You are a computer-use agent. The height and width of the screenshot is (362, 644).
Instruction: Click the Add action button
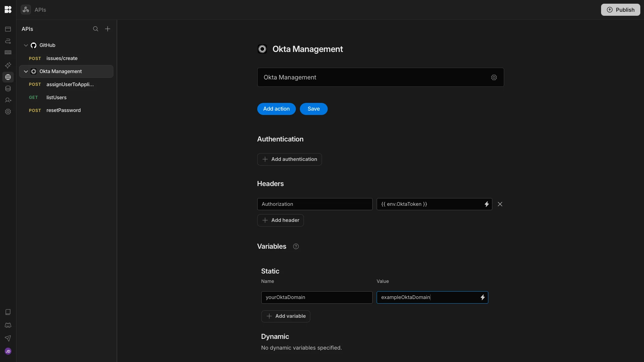[276, 109]
